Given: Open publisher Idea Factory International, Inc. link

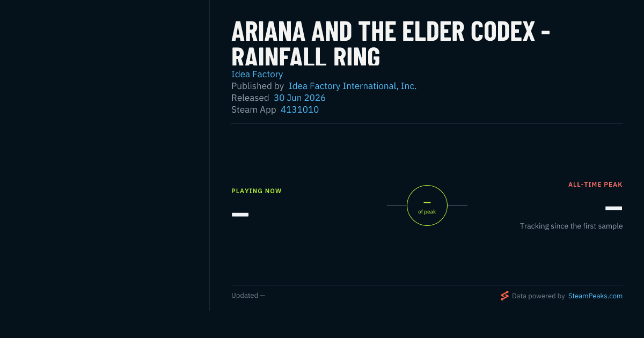Looking at the screenshot, I should pyautogui.click(x=353, y=86).
